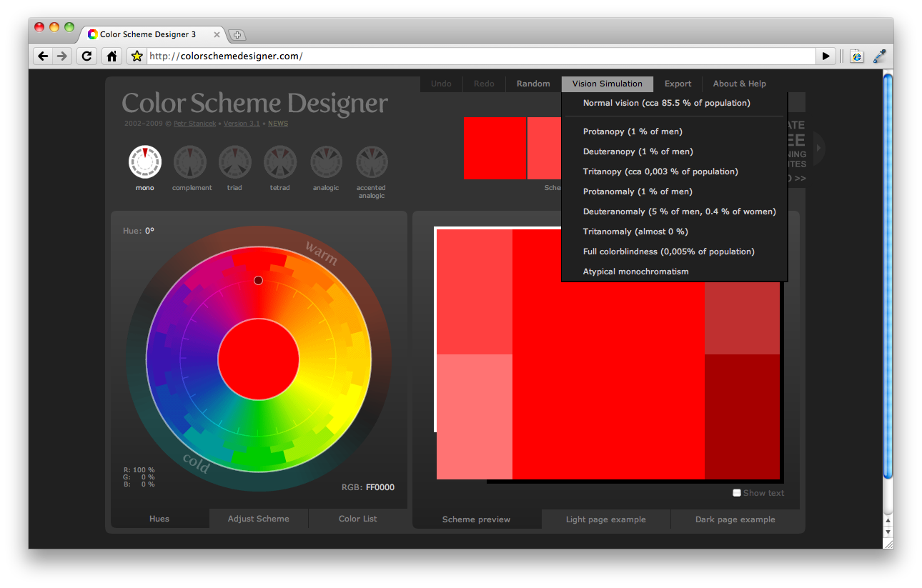Viewport: 922px width, 588px height.
Task: Open About & Help
Action: 740,84
